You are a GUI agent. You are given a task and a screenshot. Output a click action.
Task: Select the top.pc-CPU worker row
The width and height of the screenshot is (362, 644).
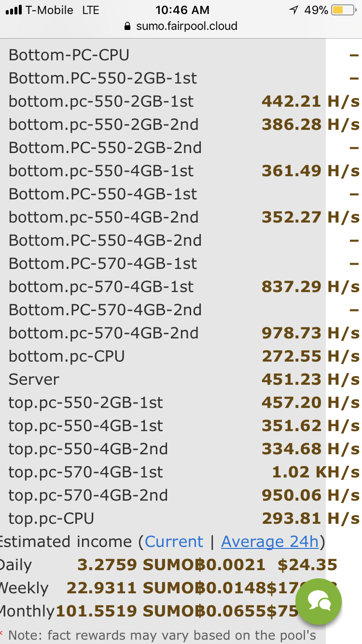tap(51, 518)
